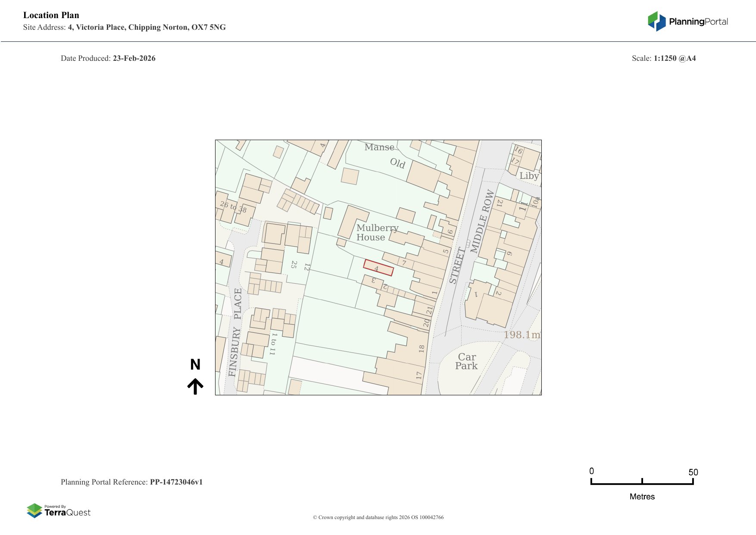Viewport: 756px width, 535px height.
Task: Select the Car Park map label
Action: point(466,361)
